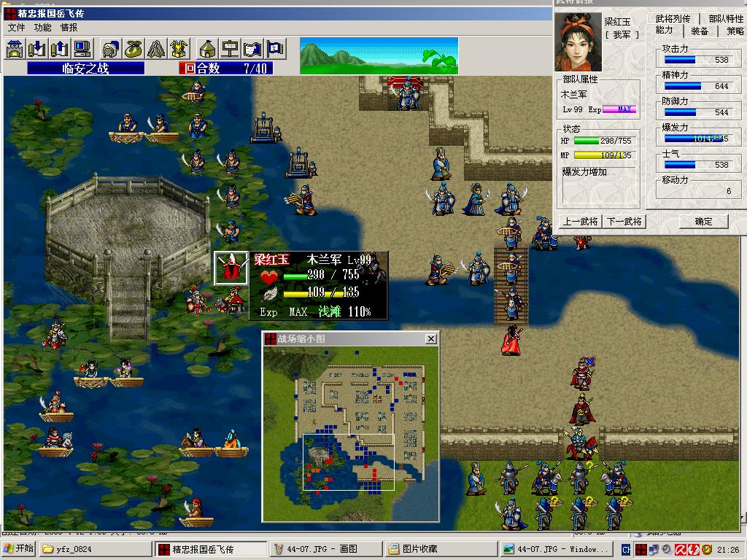Open yfz_0824 folder in taskbar
747x560 pixels.
coord(96,549)
